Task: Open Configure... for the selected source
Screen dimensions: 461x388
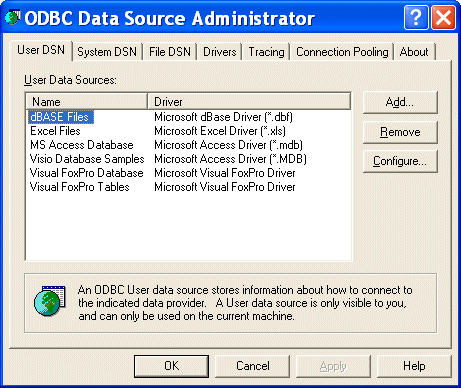Action: [x=400, y=161]
